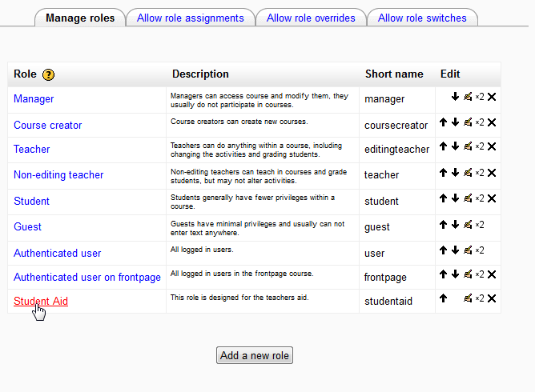Duplicate the Non-editing teacher role

pos(480,173)
